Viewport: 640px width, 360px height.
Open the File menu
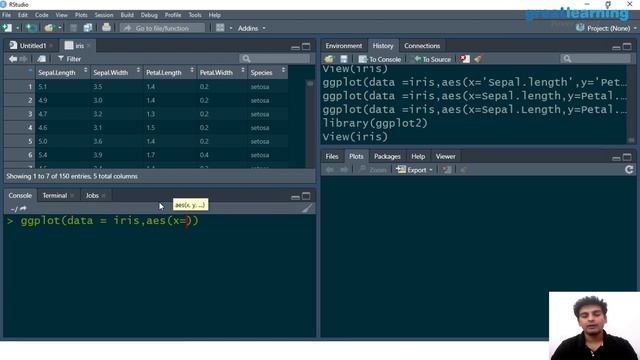click(7, 15)
